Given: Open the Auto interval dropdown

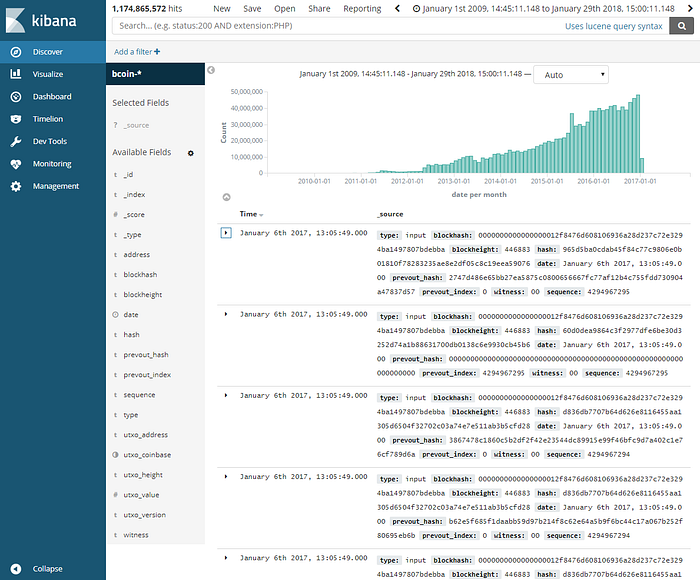Looking at the screenshot, I should click(571, 75).
